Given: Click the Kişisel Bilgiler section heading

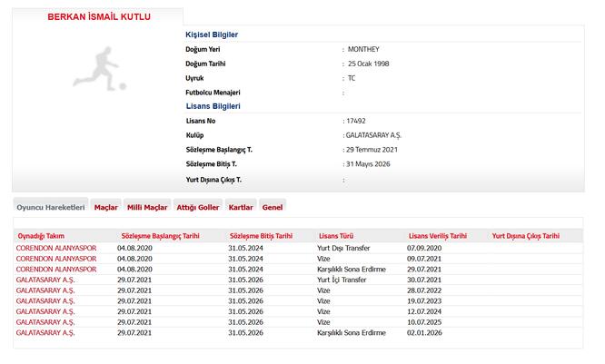Looking at the screenshot, I should pyautogui.click(x=212, y=34).
